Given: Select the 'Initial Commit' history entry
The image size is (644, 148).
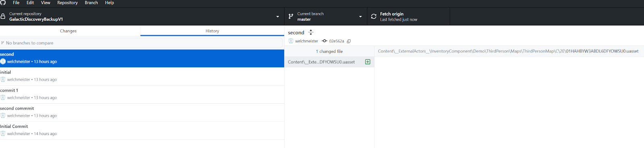Looking at the screenshot, I should (142, 130).
